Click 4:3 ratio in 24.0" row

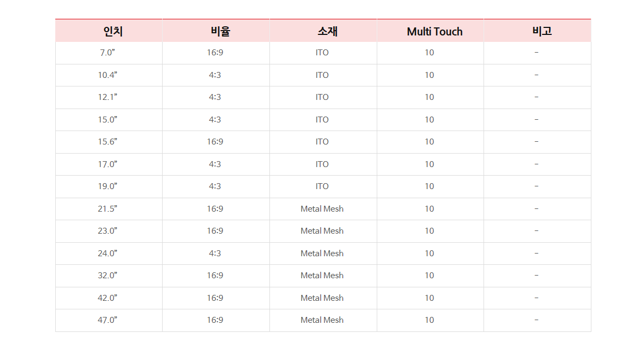click(215, 254)
